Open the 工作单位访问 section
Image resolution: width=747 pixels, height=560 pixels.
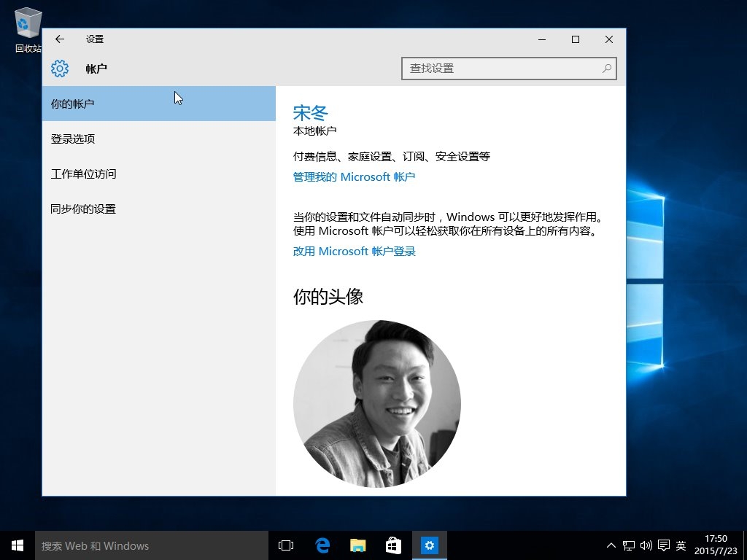[x=158, y=174]
